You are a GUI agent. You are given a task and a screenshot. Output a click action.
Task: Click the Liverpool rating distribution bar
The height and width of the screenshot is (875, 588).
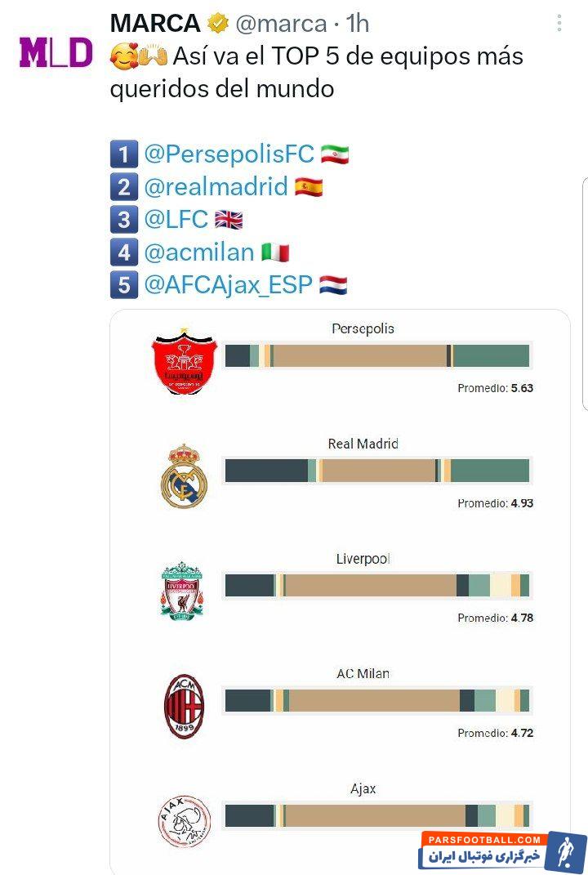coord(377,586)
